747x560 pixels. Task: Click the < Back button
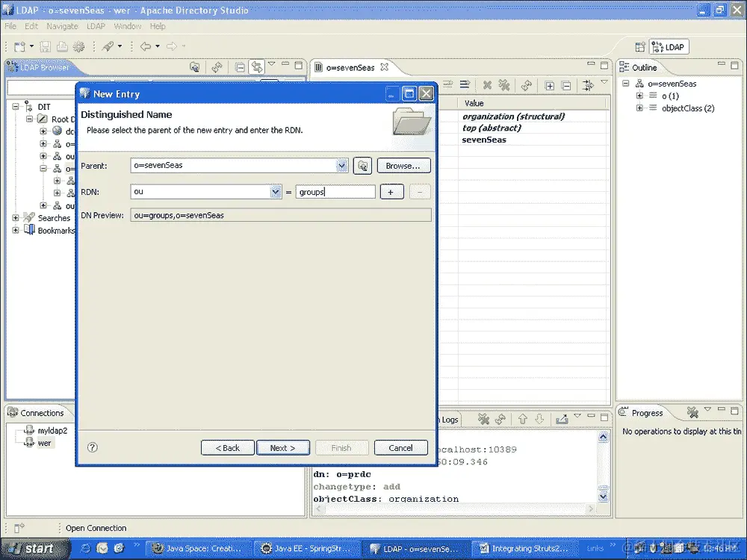pos(228,447)
